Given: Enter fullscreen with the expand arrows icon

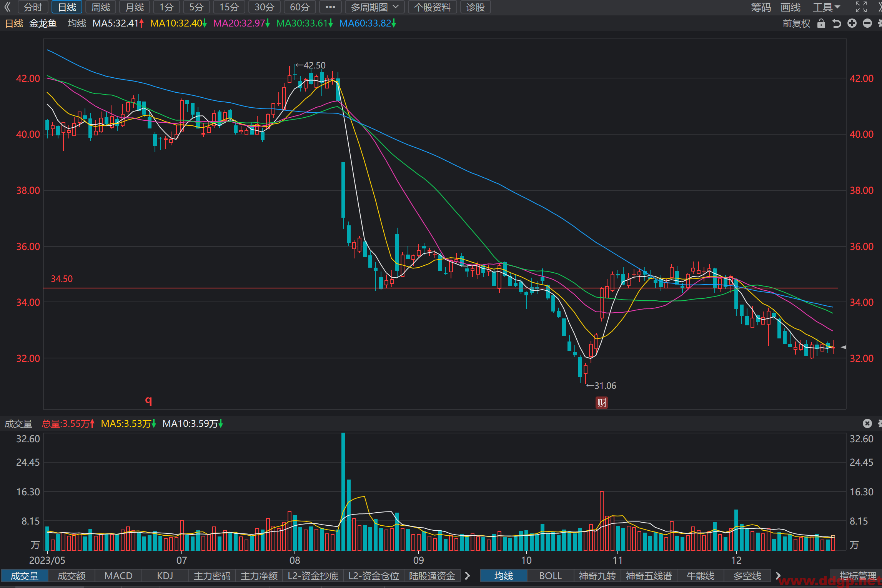Looking at the screenshot, I should pyautogui.click(x=861, y=7).
